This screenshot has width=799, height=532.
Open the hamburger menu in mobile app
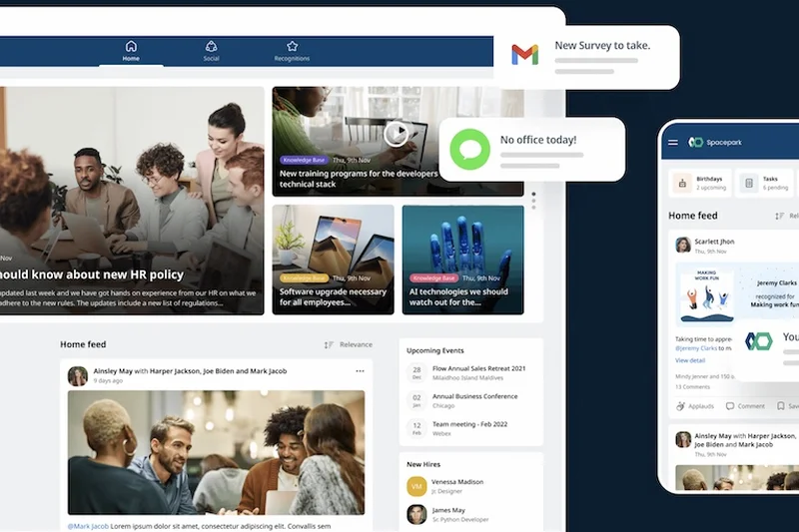point(672,143)
